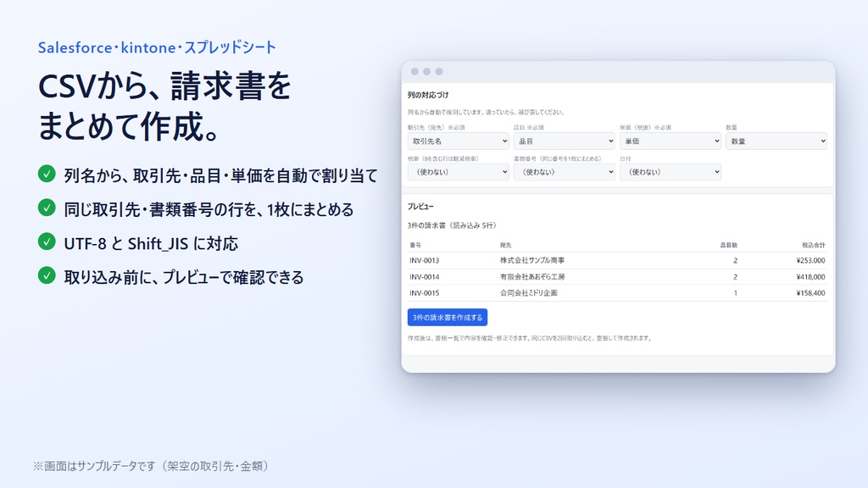Click the 番号 column header
The width and height of the screenshot is (868, 488).
pos(415,245)
